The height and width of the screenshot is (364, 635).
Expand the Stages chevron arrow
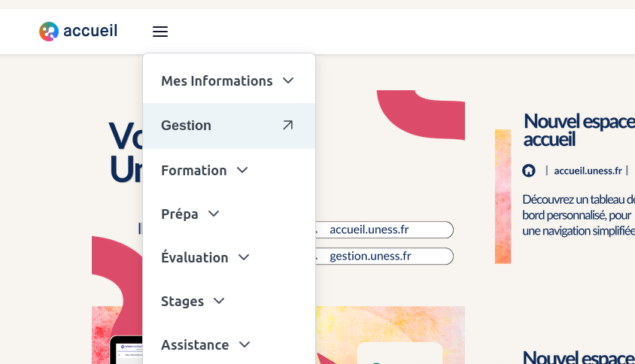coord(219,301)
